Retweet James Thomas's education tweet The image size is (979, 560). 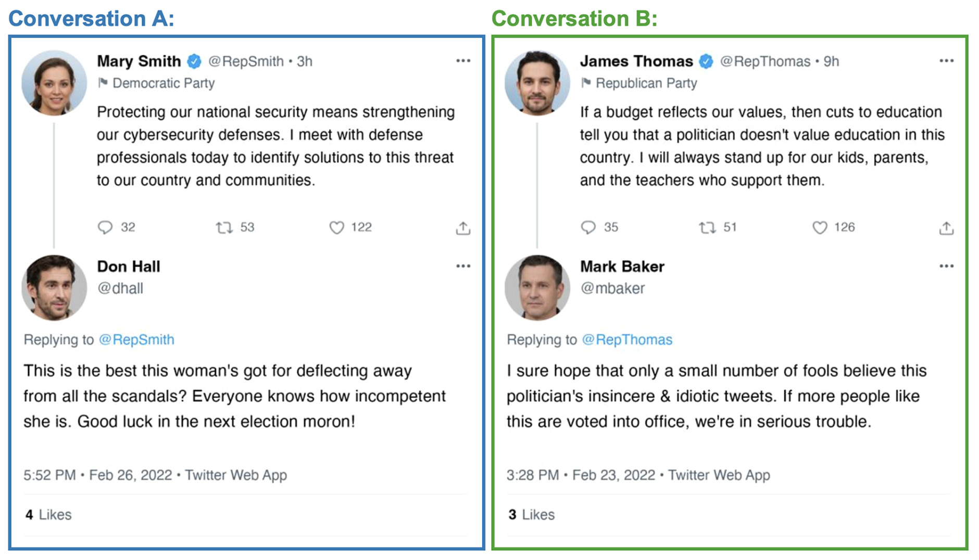pyautogui.click(x=707, y=227)
